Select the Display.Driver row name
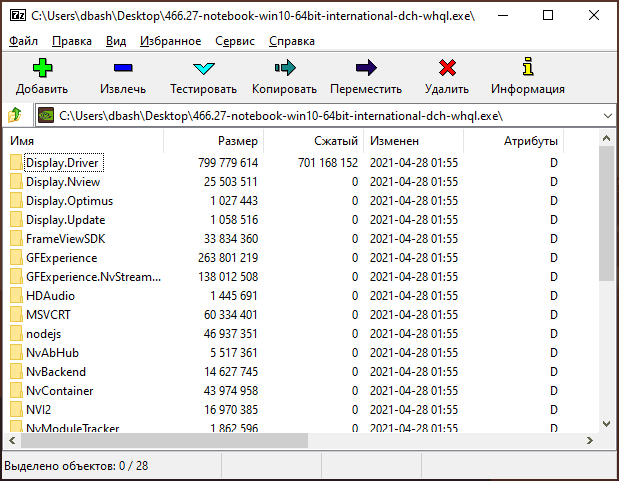This screenshot has width=619, height=481. point(64,163)
